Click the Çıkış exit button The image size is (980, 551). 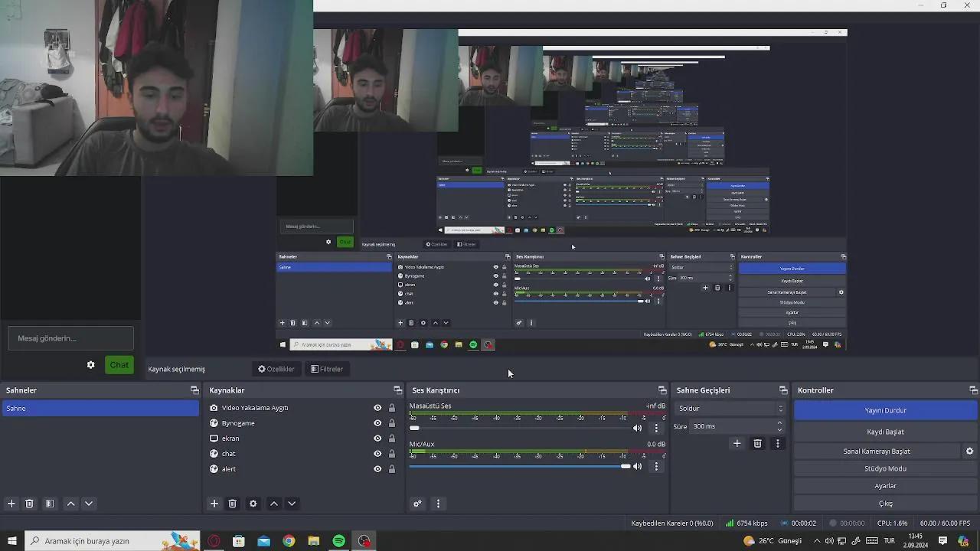tap(885, 504)
